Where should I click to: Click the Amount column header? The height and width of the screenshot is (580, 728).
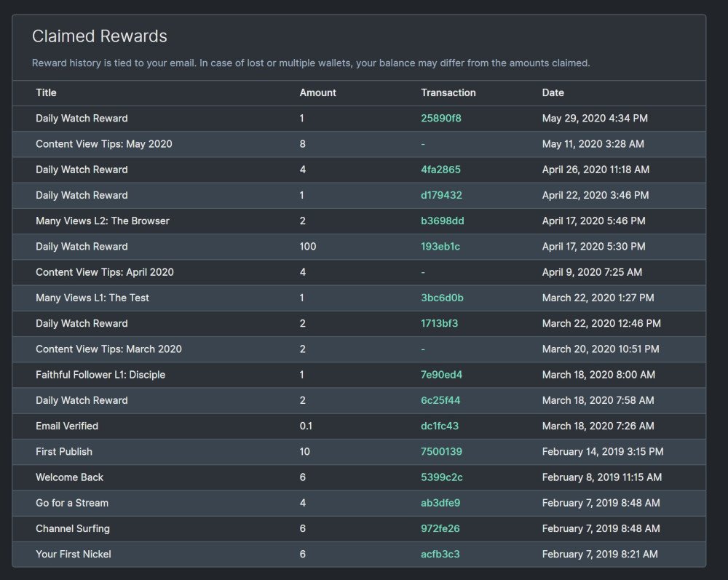pos(317,93)
